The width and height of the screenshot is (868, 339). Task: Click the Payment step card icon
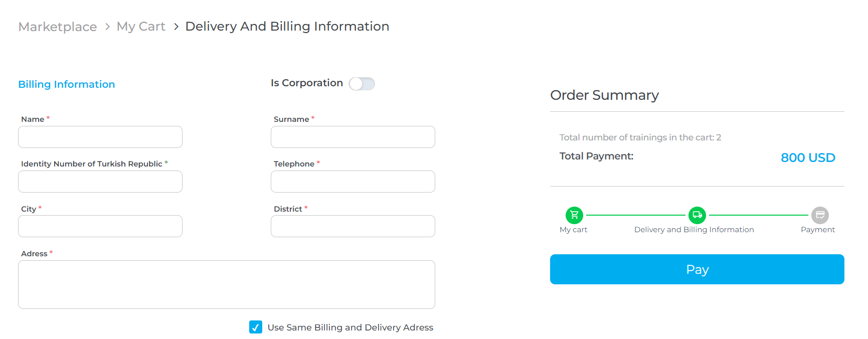click(x=820, y=215)
